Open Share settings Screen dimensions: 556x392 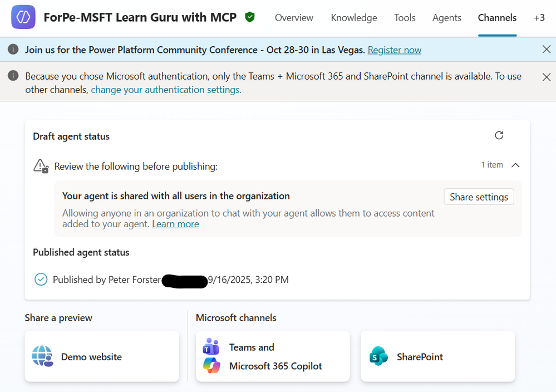coord(479,197)
